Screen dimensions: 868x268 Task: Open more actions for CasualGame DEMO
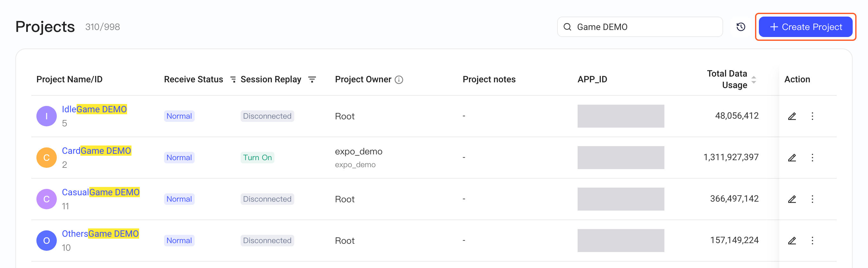point(812,199)
